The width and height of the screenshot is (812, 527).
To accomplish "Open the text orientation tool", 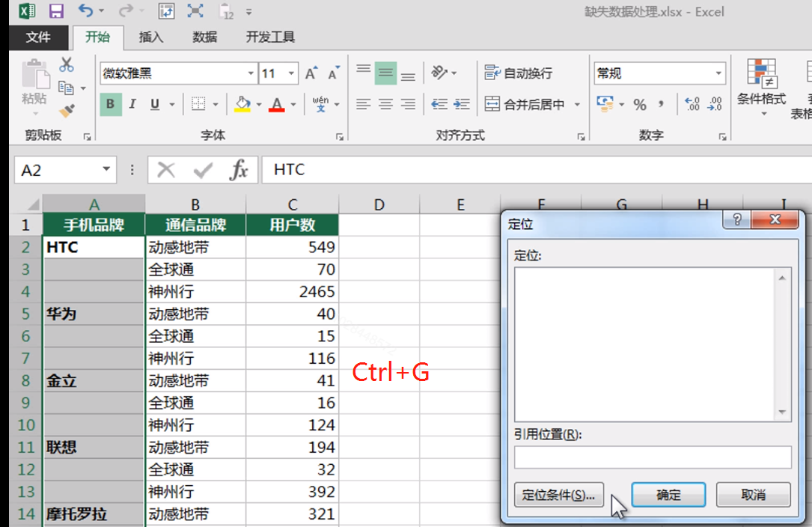I will (439, 73).
